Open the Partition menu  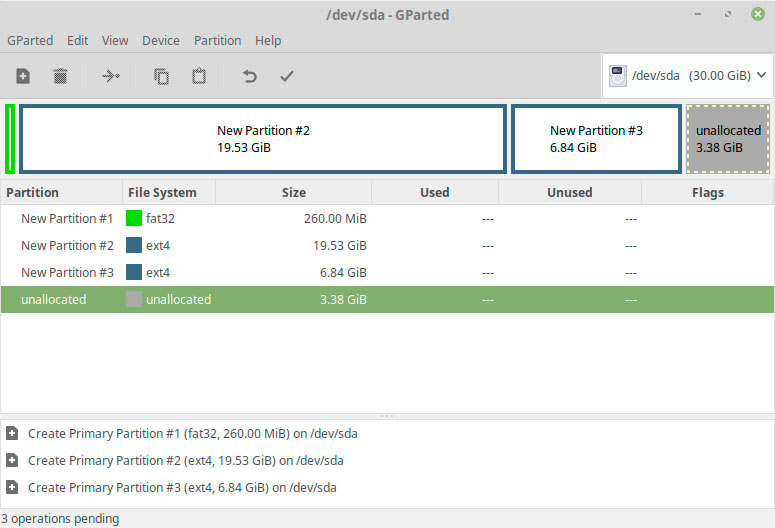[x=217, y=41]
